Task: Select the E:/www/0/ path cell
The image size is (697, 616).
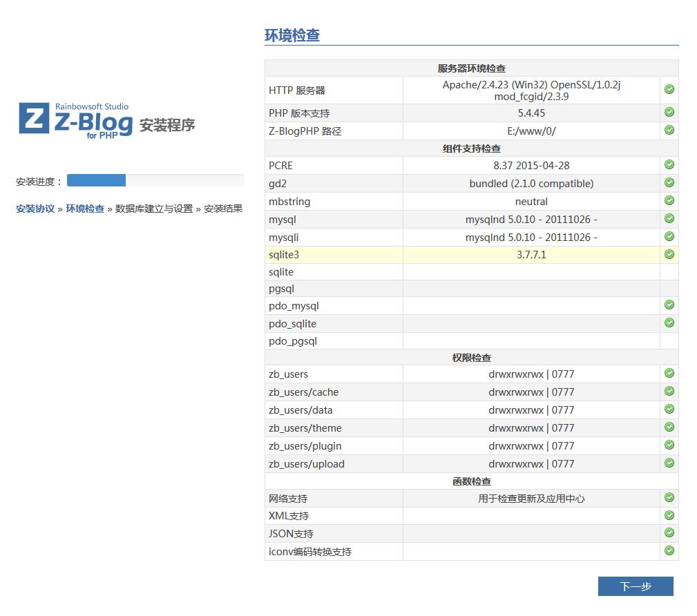Action: pyautogui.click(x=531, y=131)
